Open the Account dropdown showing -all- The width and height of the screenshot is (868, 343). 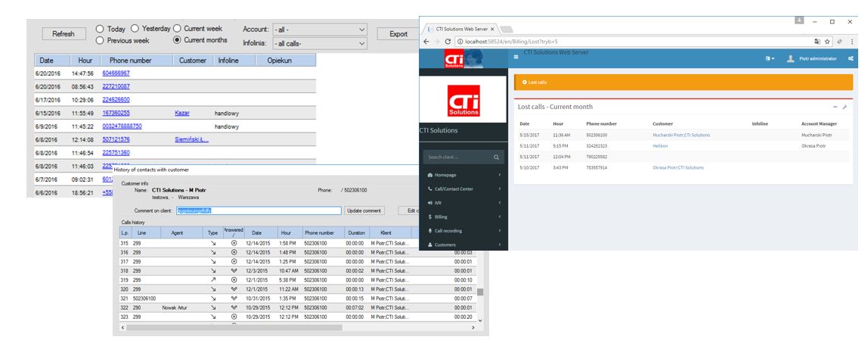(x=319, y=30)
